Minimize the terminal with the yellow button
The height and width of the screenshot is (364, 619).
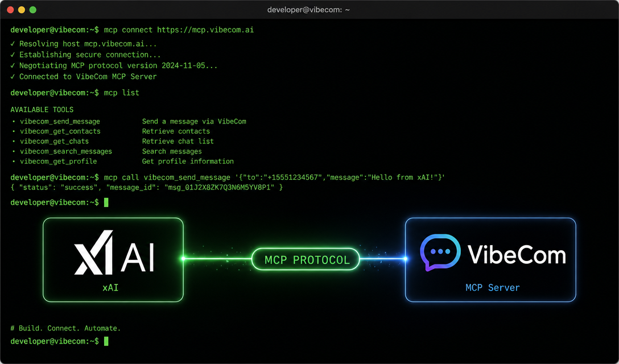click(22, 10)
